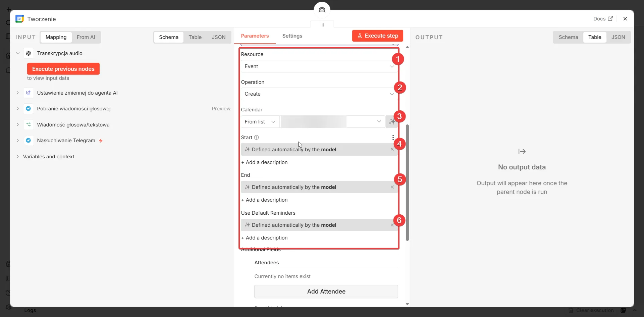Click the OpenAI icon for Transkrypcja audio
Viewport: 644px width, 317px height.
pos(29,53)
